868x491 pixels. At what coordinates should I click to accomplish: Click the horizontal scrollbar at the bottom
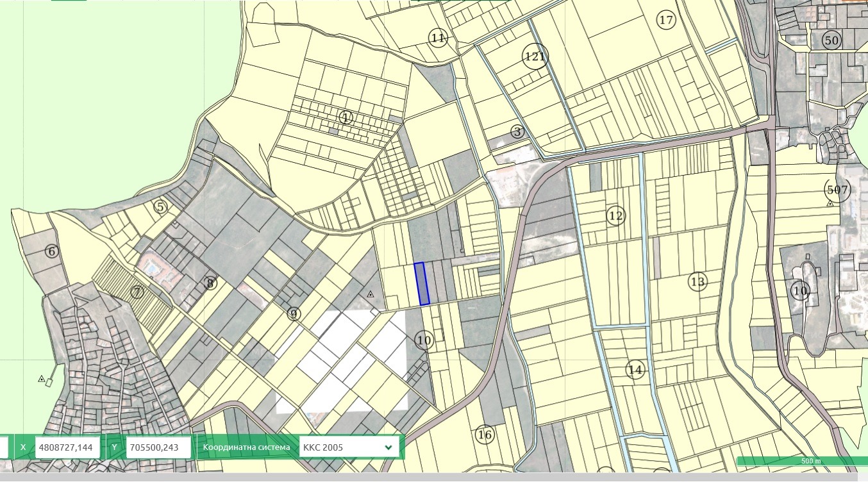(x=430, y=476)
